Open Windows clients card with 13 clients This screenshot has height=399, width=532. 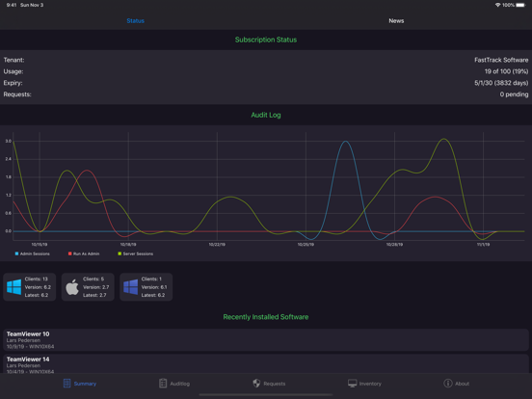pos(30,287)
